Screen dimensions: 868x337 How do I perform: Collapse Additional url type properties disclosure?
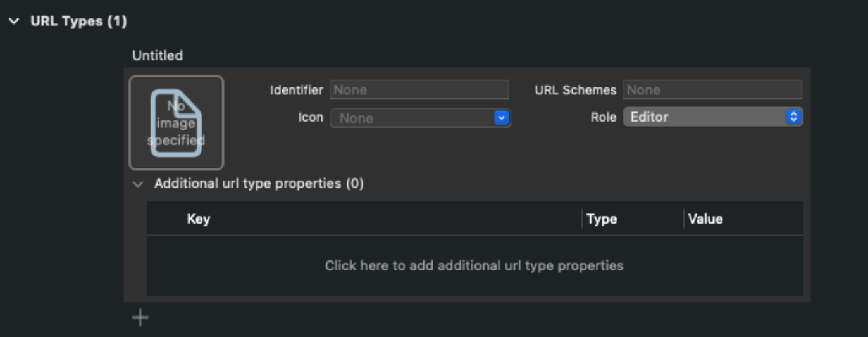coord(138,184)
